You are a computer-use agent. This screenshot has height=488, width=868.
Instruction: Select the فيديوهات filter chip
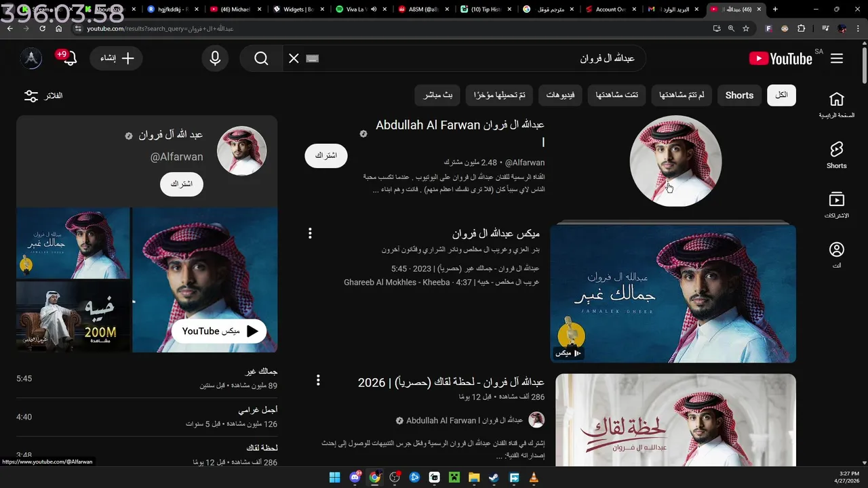(560, 96)
